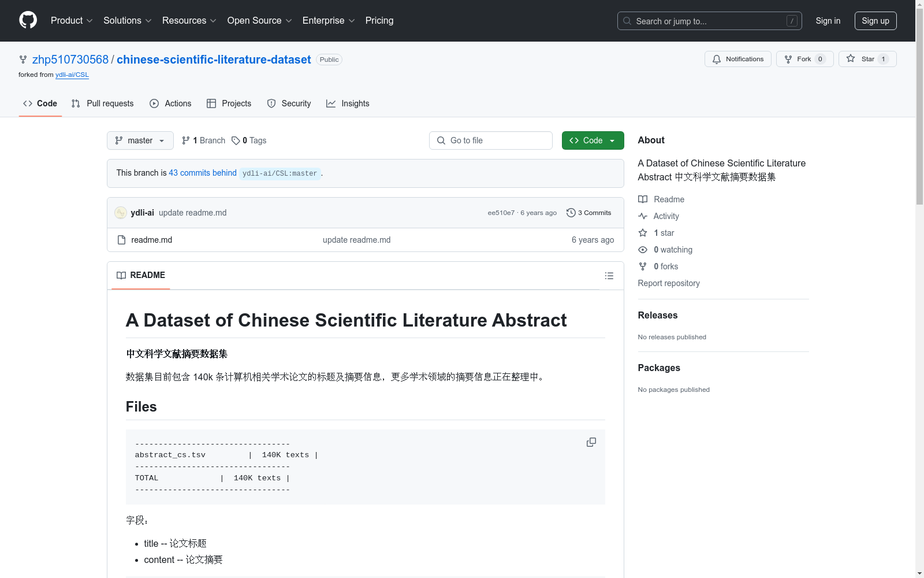This screenshot has width=924, height=578.
Task: Switch to the Code tab
Action: click(x=40, y=103)
